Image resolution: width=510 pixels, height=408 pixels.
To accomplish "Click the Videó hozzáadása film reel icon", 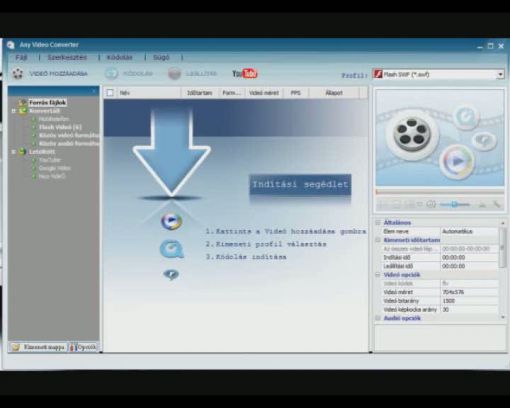I will click(17, 73).
